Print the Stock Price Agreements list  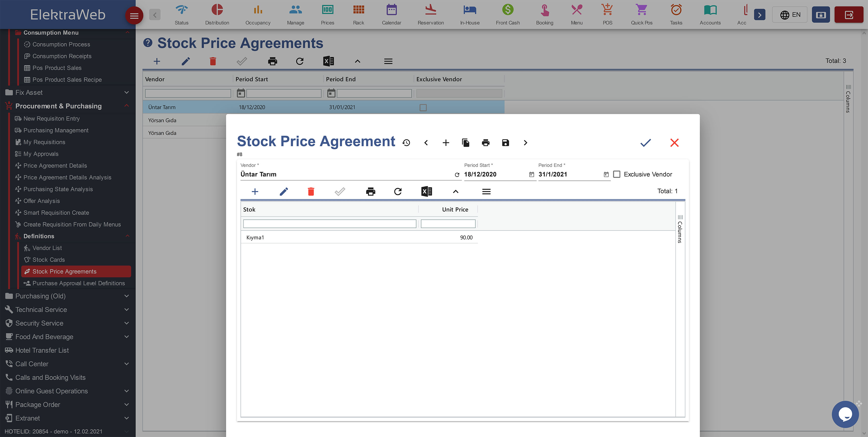point(272,61)
